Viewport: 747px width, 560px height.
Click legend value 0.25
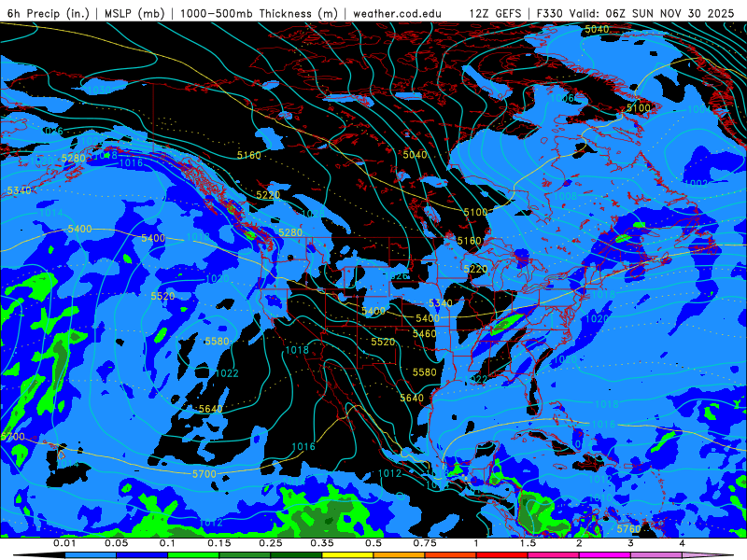pyautogui.click(x=270, y=543)
